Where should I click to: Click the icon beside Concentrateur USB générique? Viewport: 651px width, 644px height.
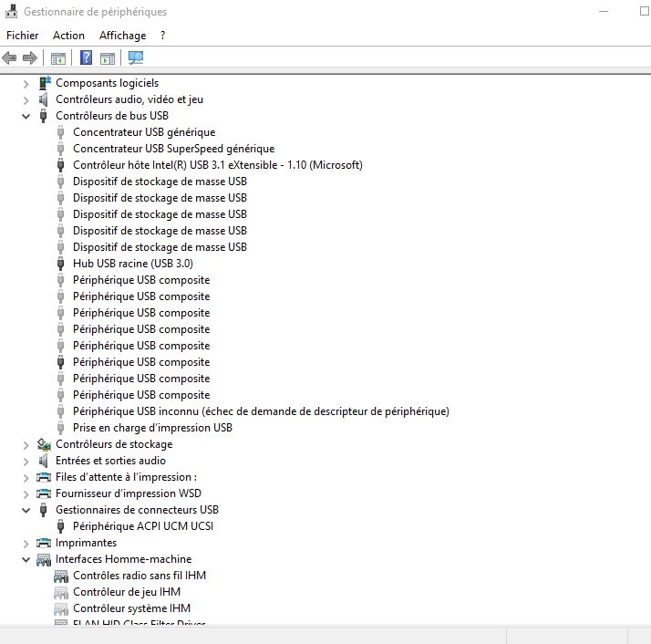(x=60, y=132)
